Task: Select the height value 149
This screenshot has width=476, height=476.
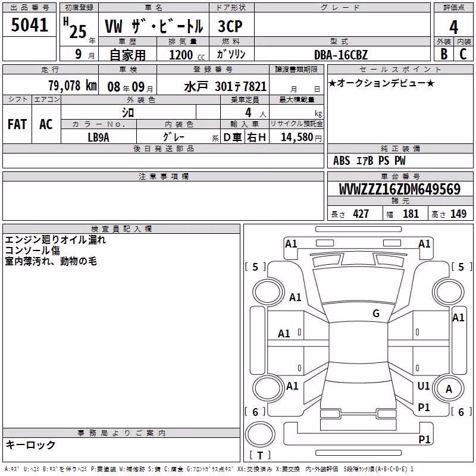Action: point(458,214)
